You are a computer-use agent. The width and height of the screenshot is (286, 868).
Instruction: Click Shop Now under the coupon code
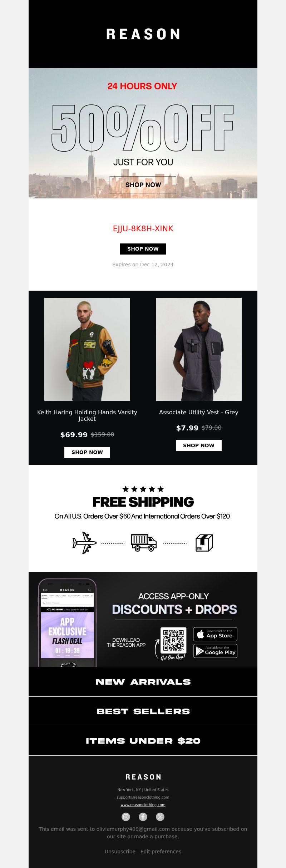(143, 249)
